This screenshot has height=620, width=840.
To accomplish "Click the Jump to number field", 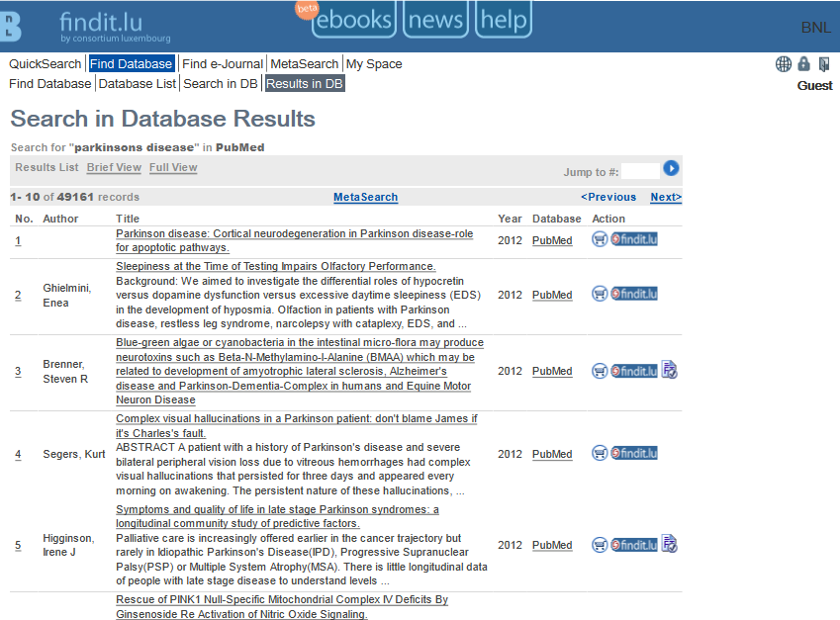I will pos(640,171).
